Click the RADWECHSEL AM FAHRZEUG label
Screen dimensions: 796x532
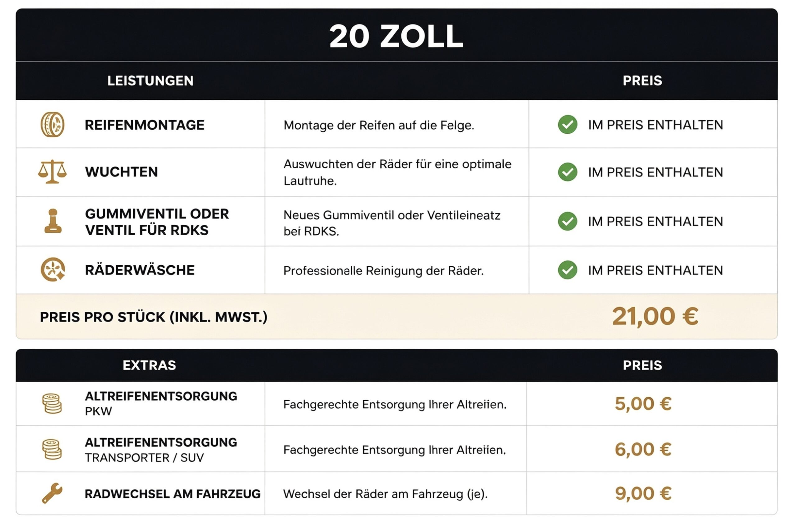tap(173, 494)
